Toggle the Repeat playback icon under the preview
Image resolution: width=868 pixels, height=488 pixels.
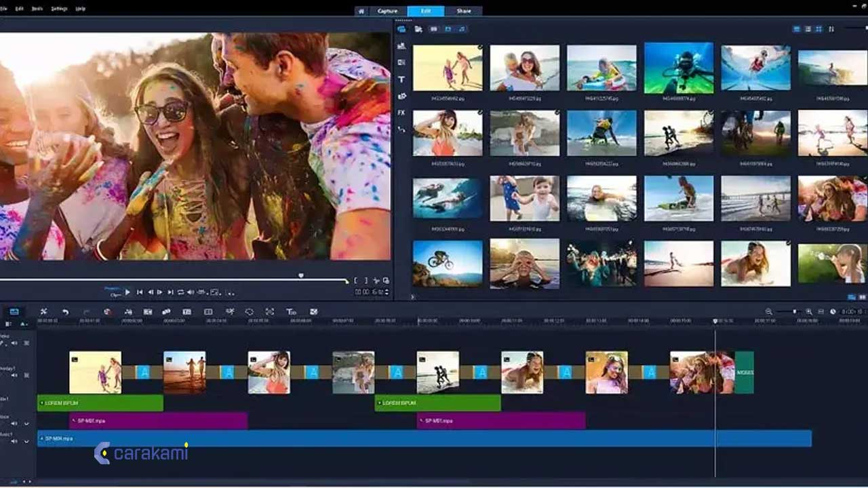click(x=180, y=292)
